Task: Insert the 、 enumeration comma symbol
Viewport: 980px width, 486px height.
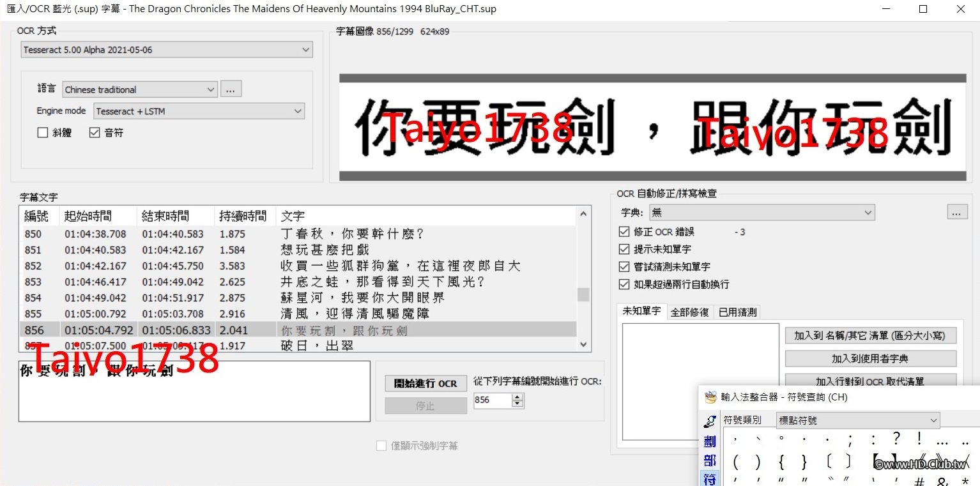Action: pyautogui.click(x=758, y=439)
